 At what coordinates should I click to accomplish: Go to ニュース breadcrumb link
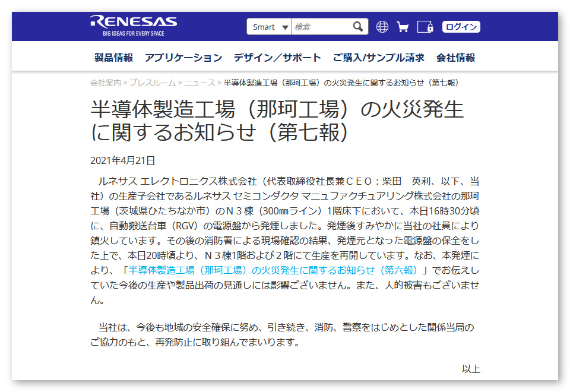[x=199, y=83]
